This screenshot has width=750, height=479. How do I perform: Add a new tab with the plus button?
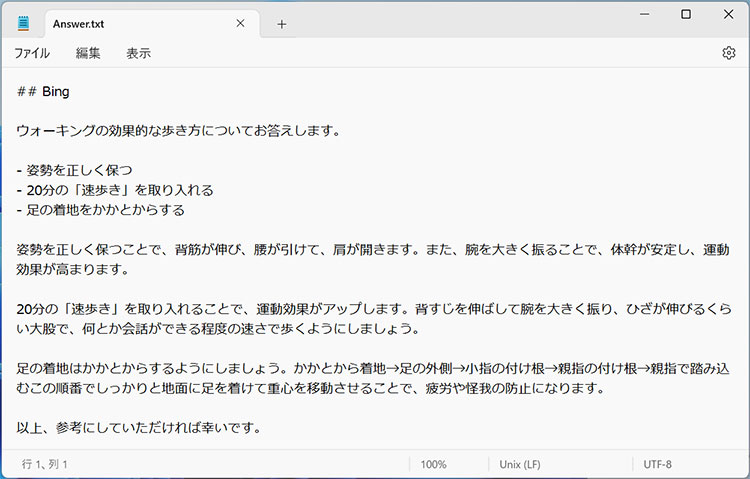282,24
